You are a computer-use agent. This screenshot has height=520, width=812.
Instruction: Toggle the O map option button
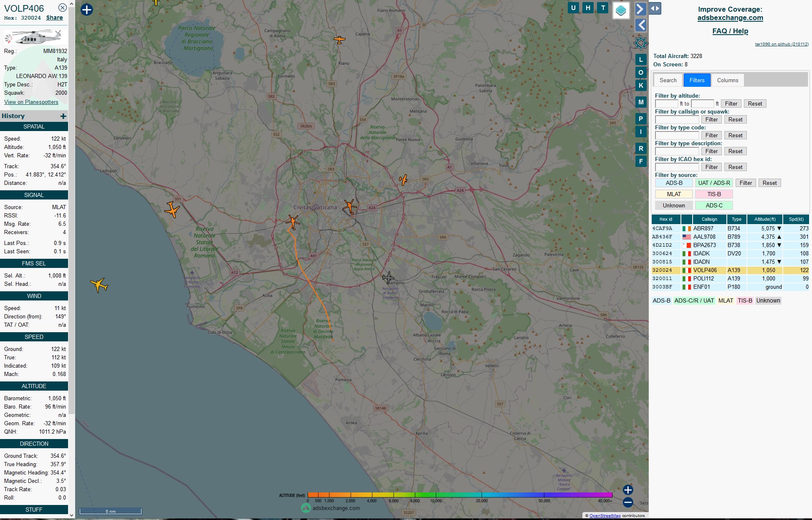pyautogui.click(x=641, y=73)
